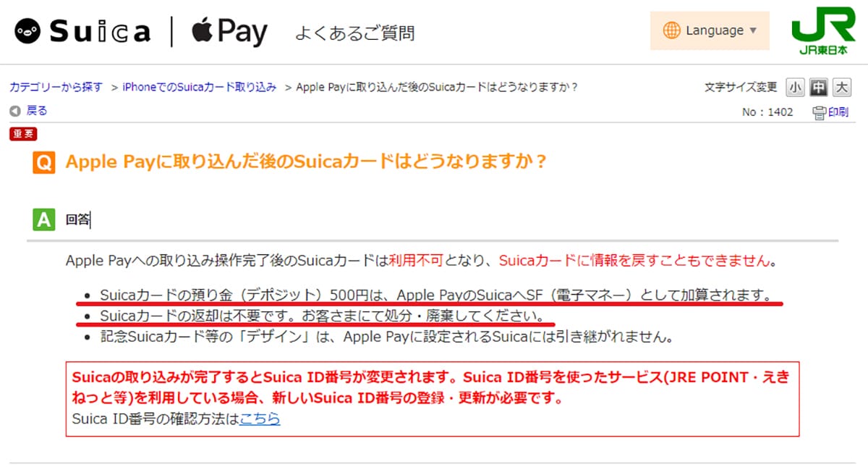
Task: Click bullet Suicaカードの返却は不要です
Action: tap(323, 316)
